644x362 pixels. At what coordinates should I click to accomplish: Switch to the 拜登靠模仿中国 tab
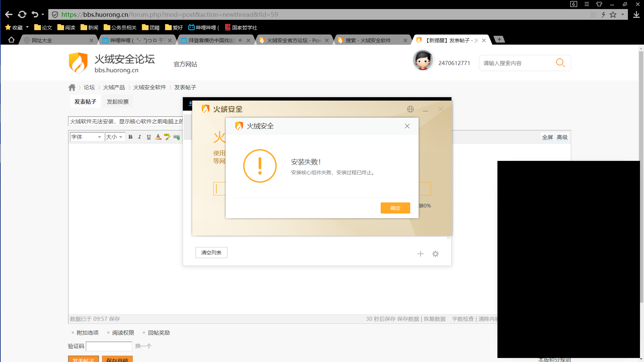[x=211, y=40]
